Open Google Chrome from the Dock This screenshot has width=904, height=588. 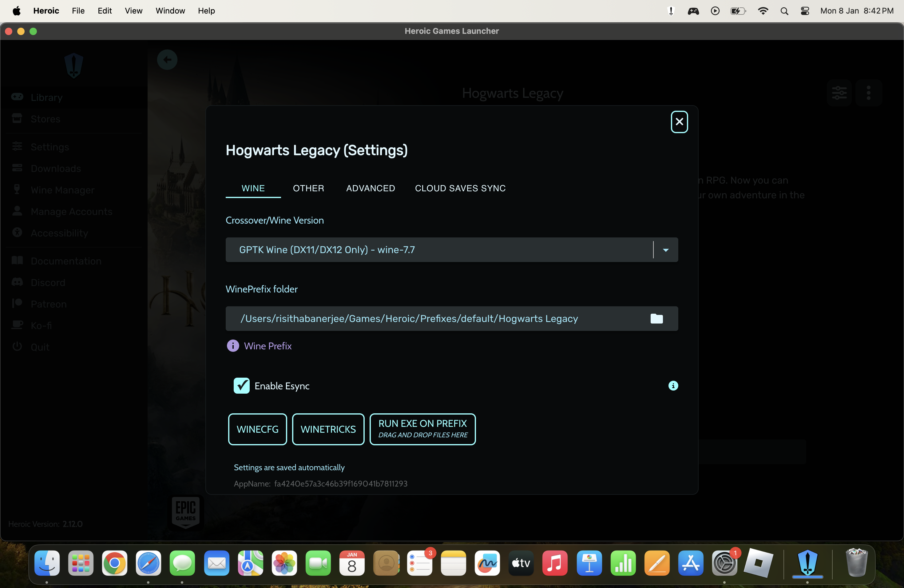(114, 563)
